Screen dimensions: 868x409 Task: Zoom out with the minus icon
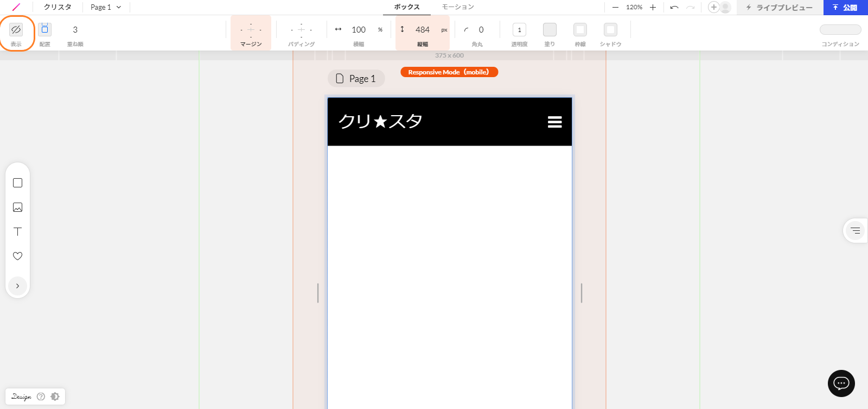click(x=615, y=7)
